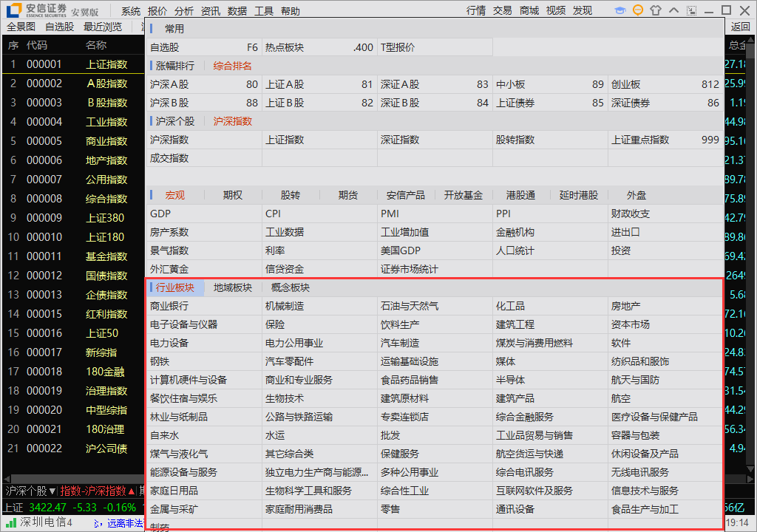The width and height of the screenshot is (757, 532).
Task: Click the 深圳电信4 server status text
Action: (x=46, y=522)
